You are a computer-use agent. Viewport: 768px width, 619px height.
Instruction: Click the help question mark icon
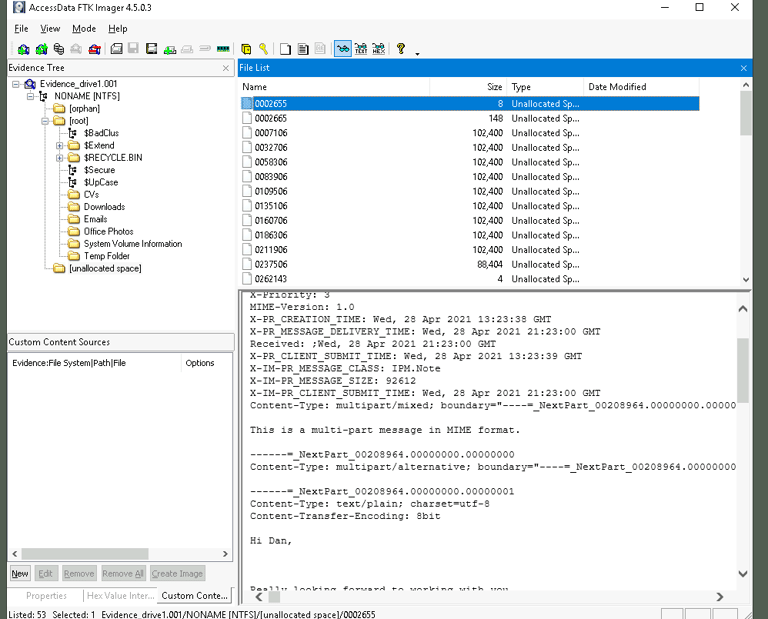pyautogui.click(x=401, y=48)
